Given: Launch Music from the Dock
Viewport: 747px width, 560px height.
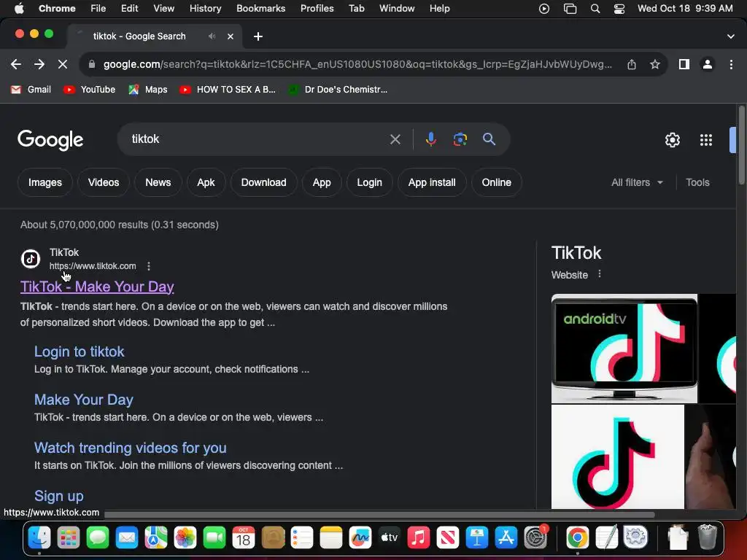Looking at the screenshot, I should tap(419, 538).
